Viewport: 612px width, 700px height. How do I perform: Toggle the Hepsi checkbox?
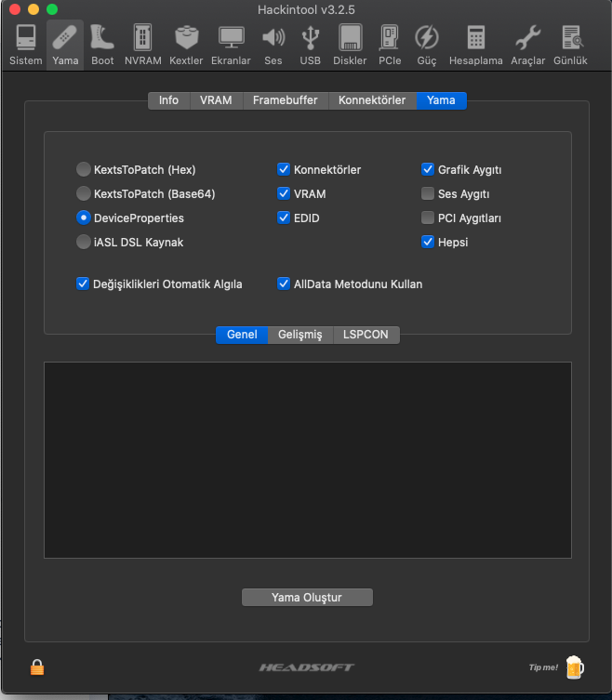coord(428,242)
